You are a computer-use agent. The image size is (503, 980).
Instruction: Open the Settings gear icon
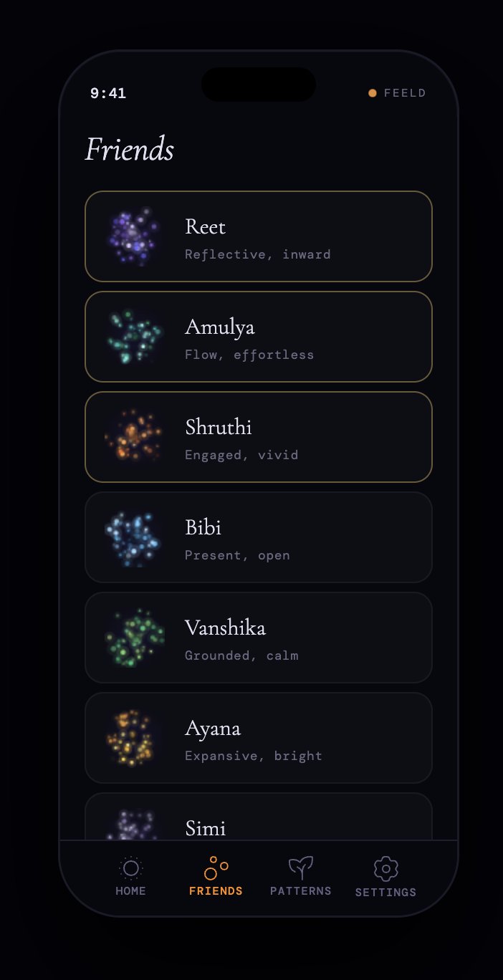(x=386, y=869)
